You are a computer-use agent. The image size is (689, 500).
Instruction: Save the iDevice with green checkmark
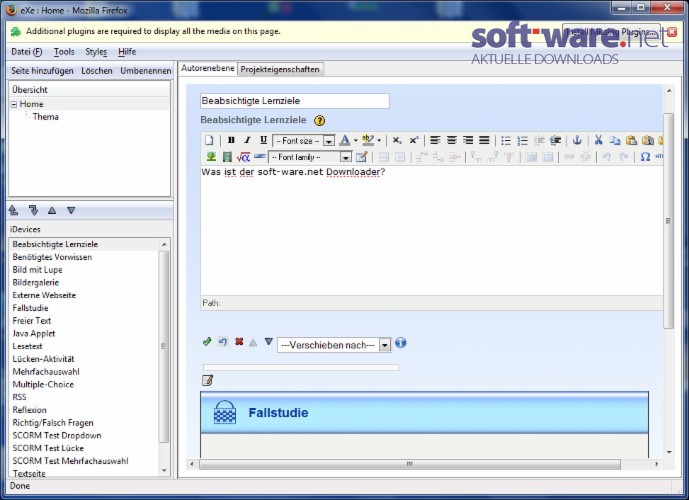(x=207, y=341)
